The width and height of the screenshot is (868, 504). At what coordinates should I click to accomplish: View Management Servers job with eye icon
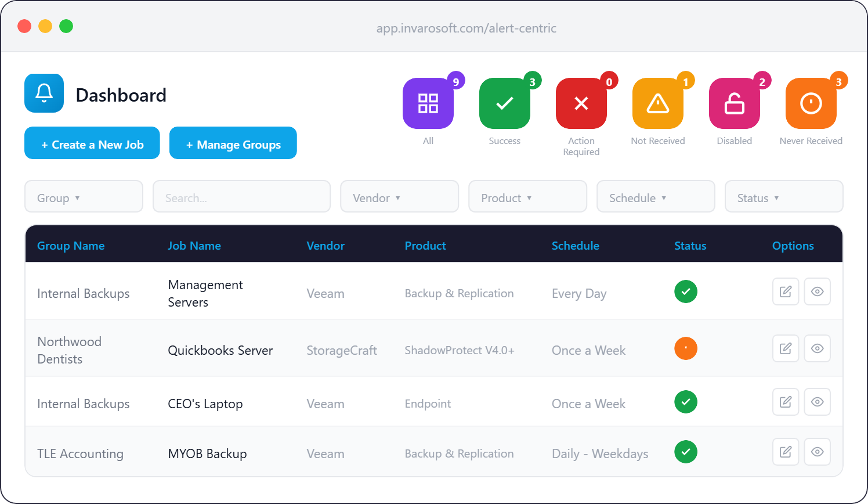[818, 291]
